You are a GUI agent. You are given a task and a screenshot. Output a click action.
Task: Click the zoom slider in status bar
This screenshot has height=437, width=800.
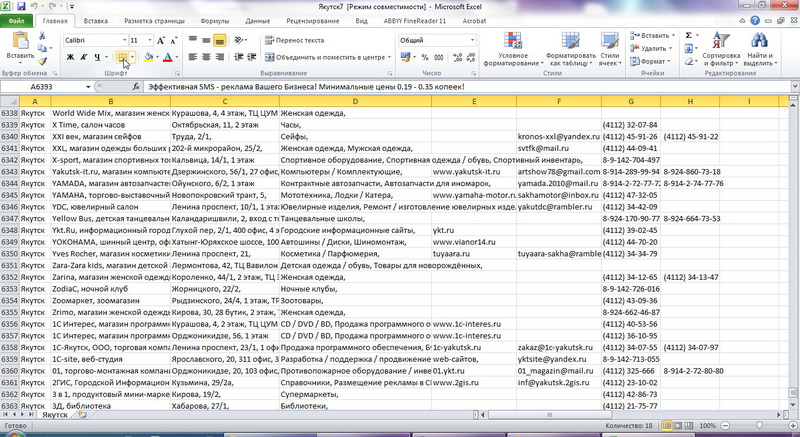pyautogui.click(x=759, y=426)
